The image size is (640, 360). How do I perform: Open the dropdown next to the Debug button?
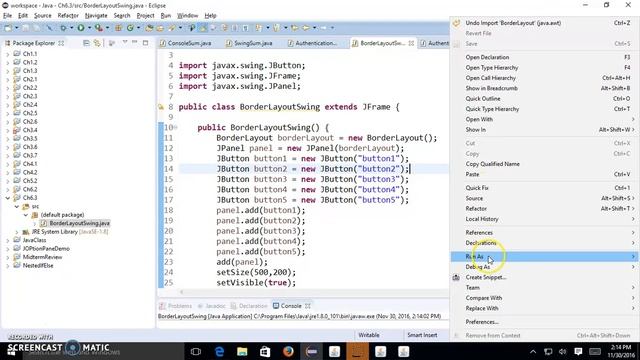pyautogui.click(x=71, y=28)
